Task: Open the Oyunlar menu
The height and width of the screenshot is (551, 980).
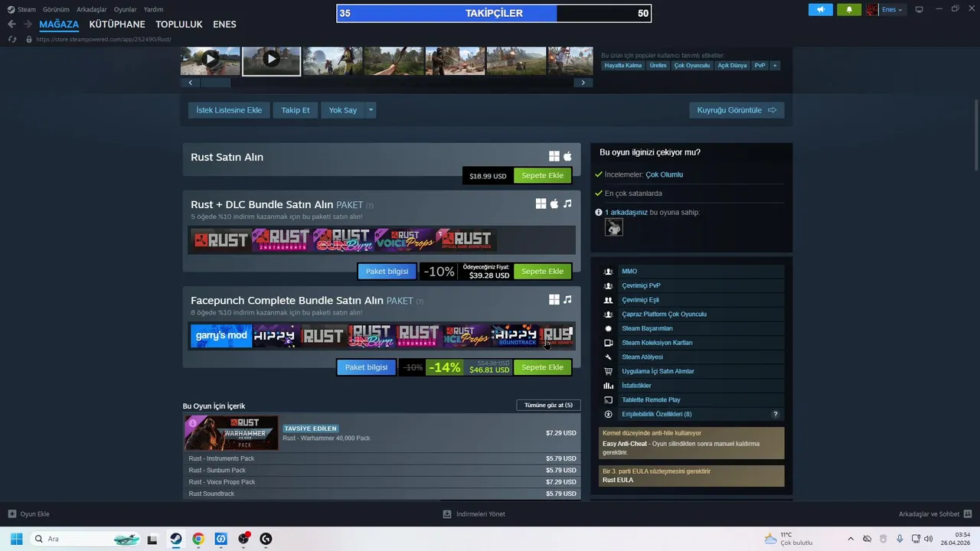Action: pyautogui.click(x=125, y=10)
